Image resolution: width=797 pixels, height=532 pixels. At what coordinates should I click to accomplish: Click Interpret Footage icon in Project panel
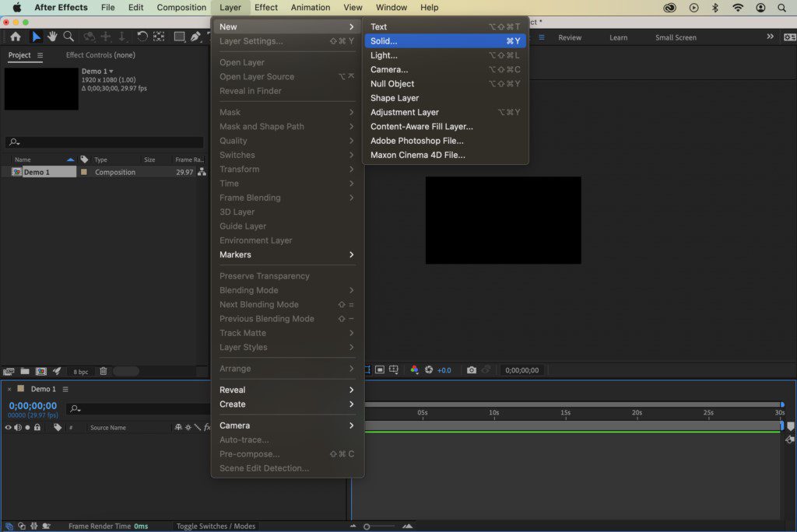point(9,372)
